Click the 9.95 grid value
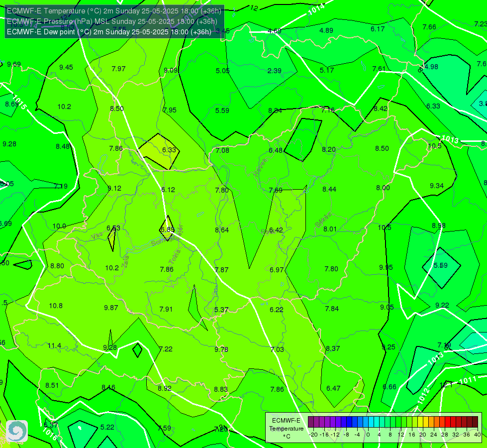487x448 pixels. [x=386, y=267]
